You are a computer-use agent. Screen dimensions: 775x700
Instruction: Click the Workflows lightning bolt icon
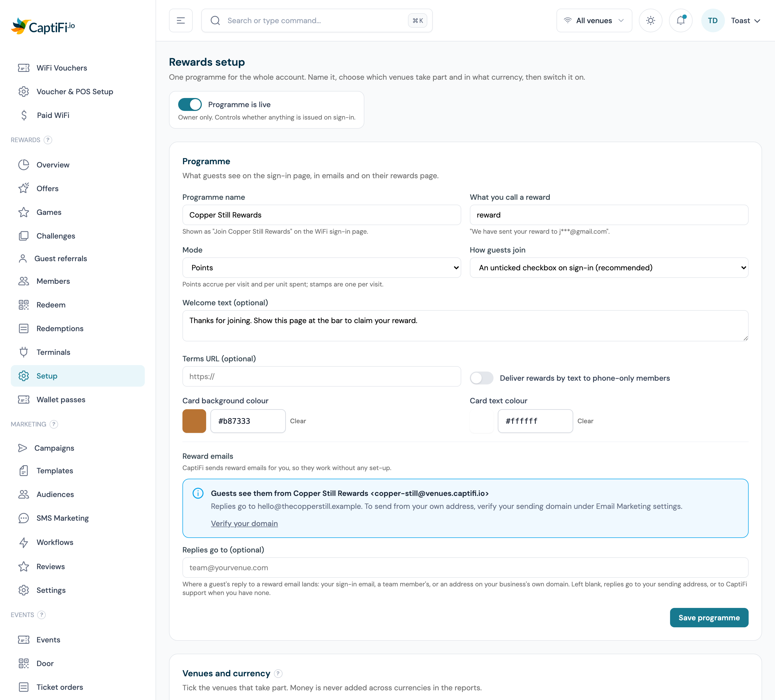(x=23, y=542)
